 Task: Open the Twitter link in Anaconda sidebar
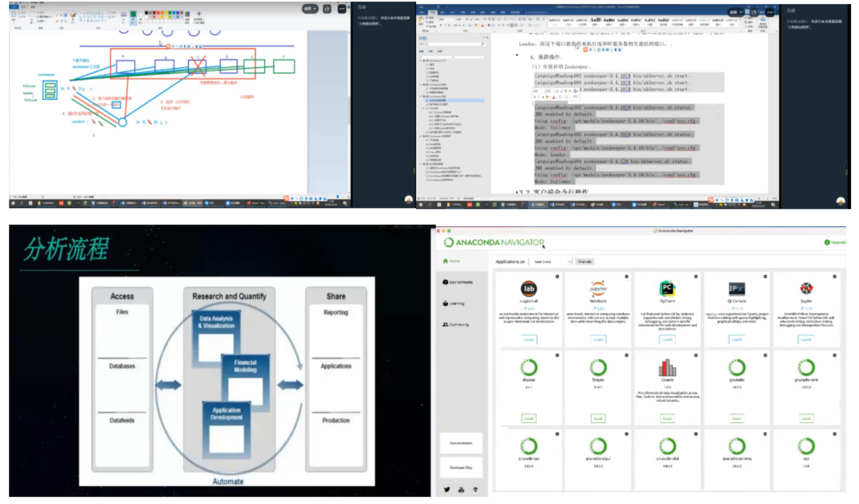pos(447,490)
